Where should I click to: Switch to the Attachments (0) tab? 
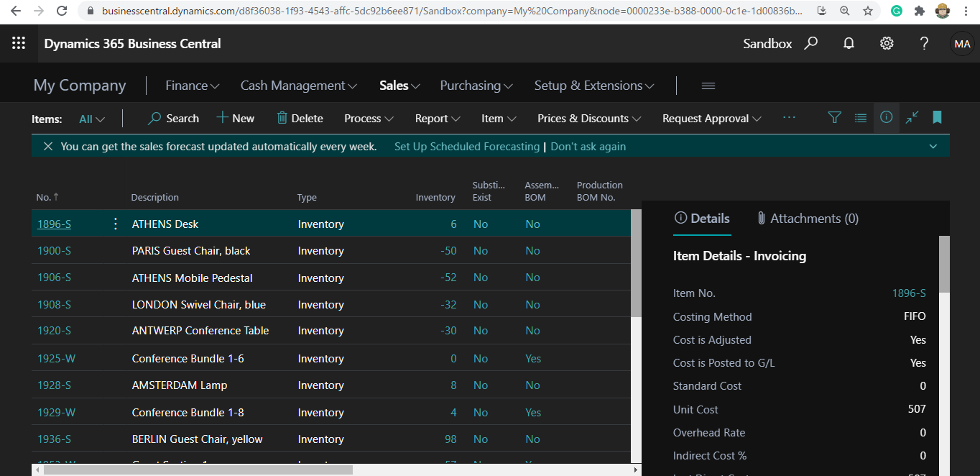coord(808,218)
